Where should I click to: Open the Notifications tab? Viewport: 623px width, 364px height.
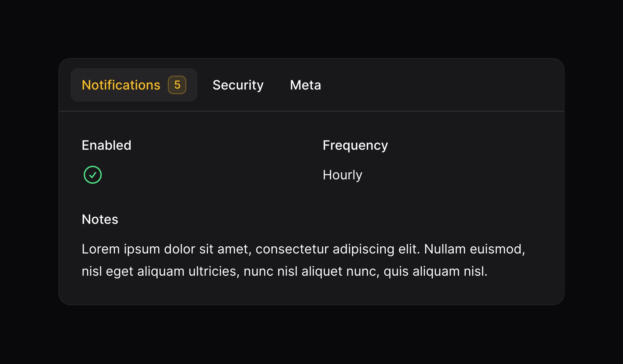134,85
